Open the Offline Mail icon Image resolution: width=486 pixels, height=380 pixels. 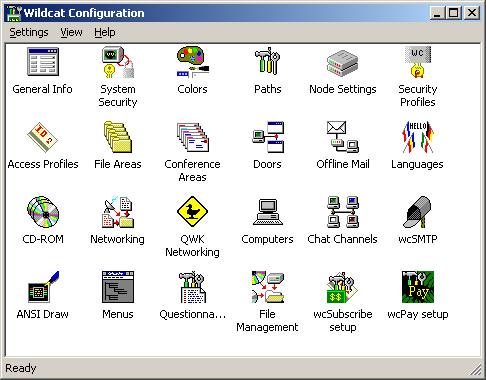tap(343, 137)
